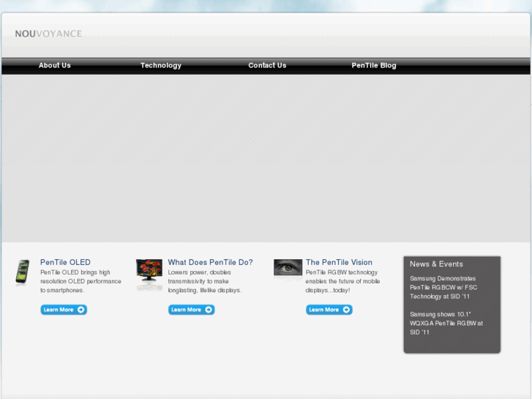Open the News & Events heading
The image size is (532, 399).
(x=436, y=264)
